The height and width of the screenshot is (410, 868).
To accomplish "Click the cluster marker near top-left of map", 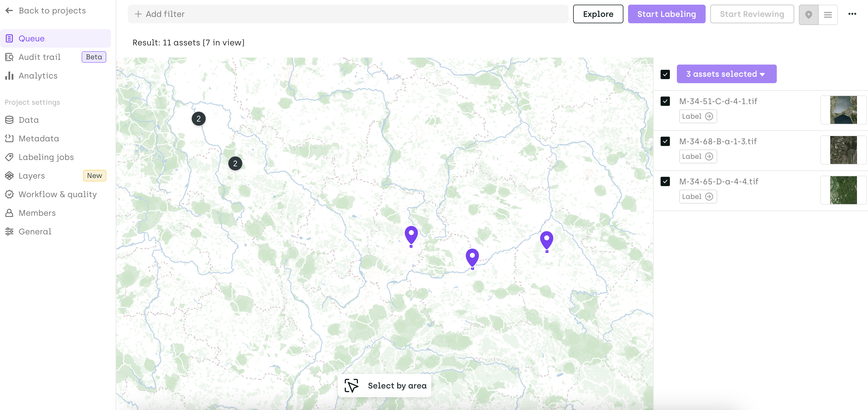I will [198, 119].
